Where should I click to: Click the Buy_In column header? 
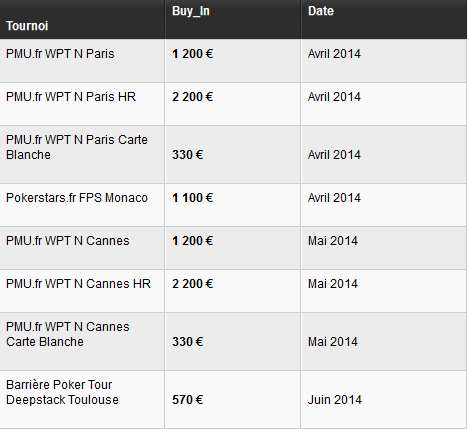point(191,11)
